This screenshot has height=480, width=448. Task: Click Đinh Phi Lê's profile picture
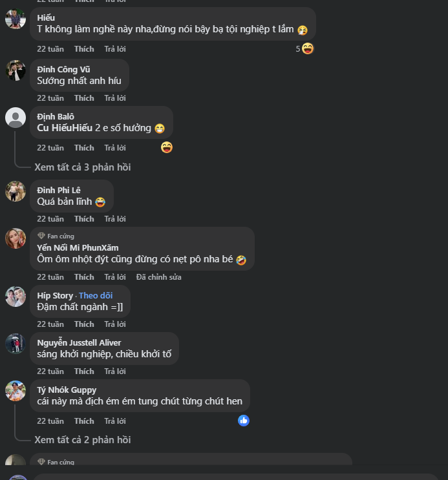(x=16, y=191)
